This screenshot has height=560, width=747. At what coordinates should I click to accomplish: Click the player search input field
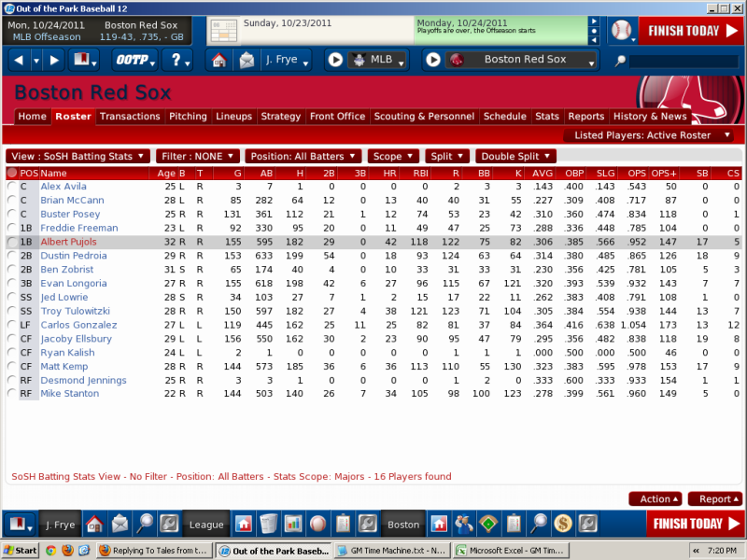[x=684, y=62]
